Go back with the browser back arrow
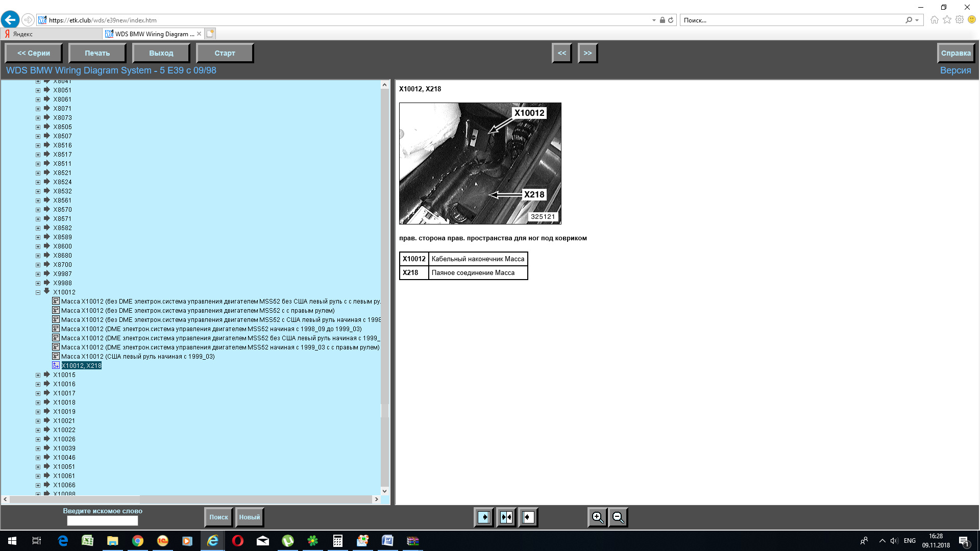This screenshot has width=980, height=551. (x=10, y=20)
